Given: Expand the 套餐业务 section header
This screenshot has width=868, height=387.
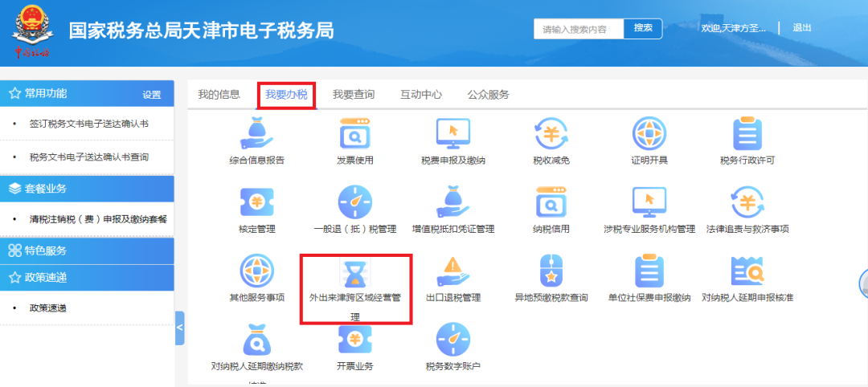Looking at the screenshot, I should click(x=87, y=189).
